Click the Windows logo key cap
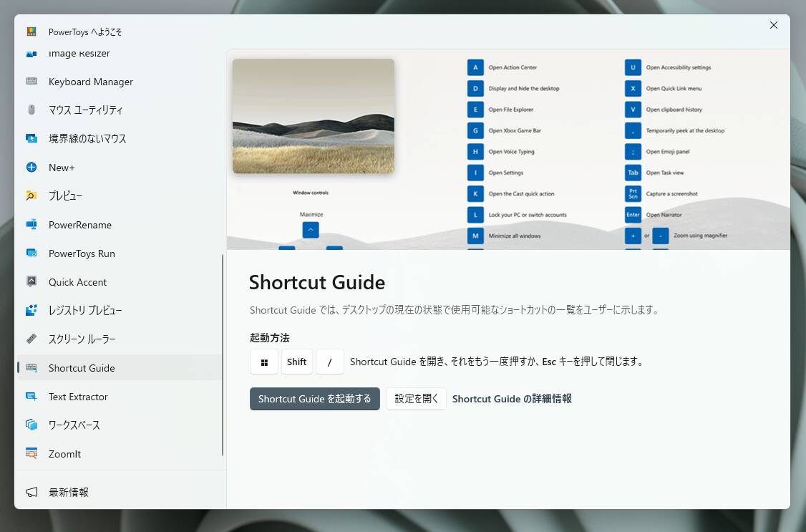Image resolution: width=806 pixels, height=532 pixels. point(264,362)
